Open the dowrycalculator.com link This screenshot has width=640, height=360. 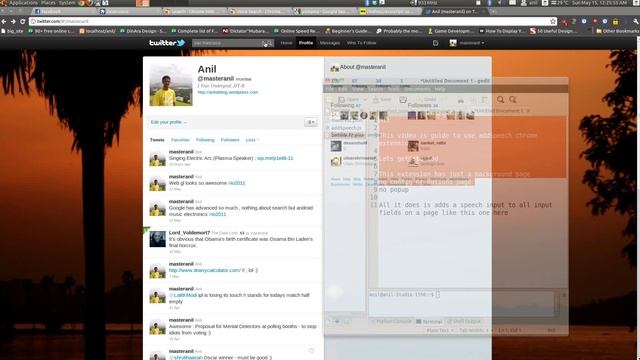(x=204, y=270)
